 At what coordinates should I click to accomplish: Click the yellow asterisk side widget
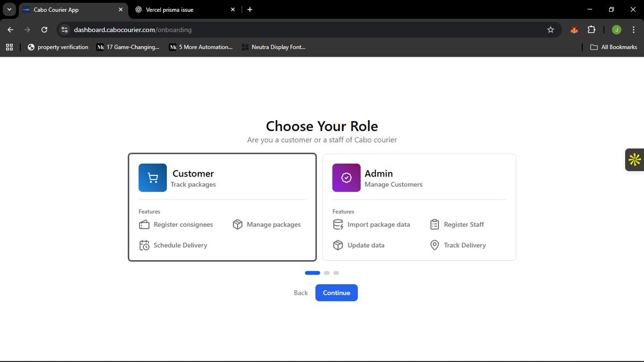coord(635,160)
